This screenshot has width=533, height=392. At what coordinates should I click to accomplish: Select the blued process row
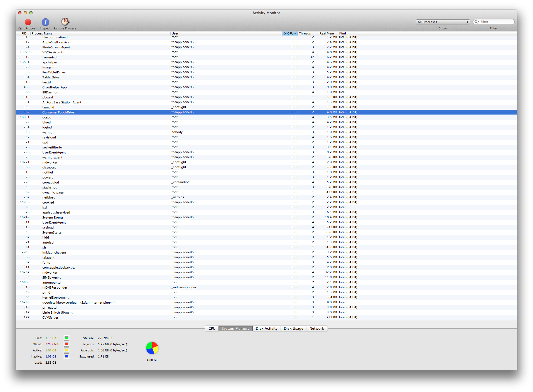266,122
